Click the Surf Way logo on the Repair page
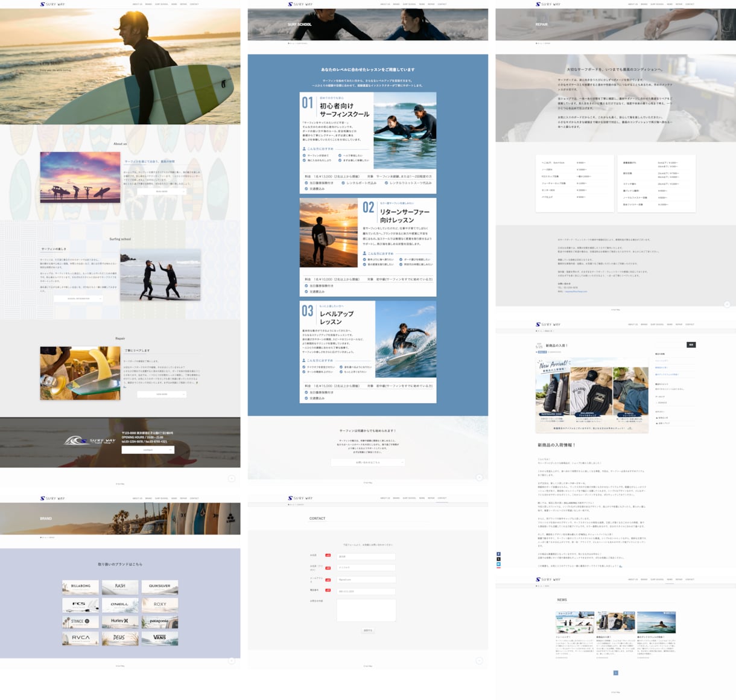The image size is (736, 700). click(548, 4)
